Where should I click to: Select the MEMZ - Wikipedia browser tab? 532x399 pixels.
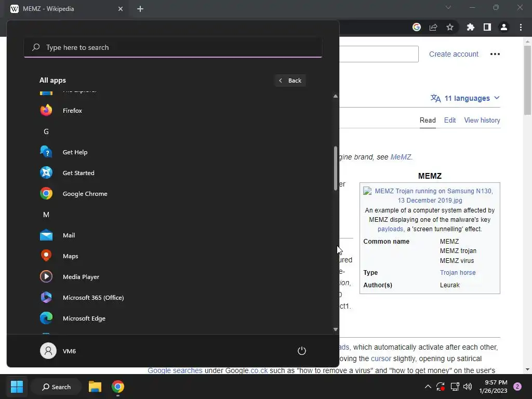(66, 9)
